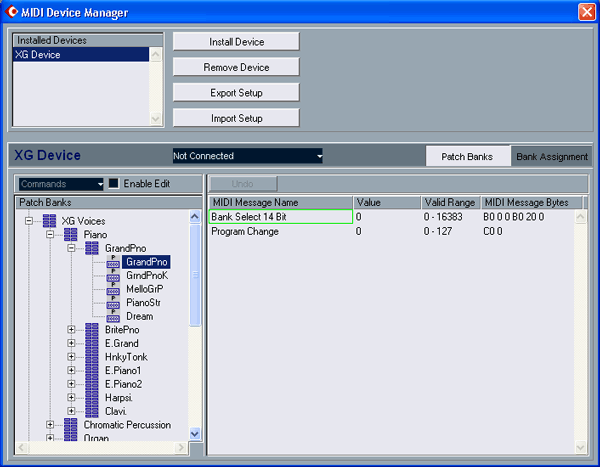Select XG Device in Installed Devices list
This screenshot has height=467, width=600.
coord(81,55)
